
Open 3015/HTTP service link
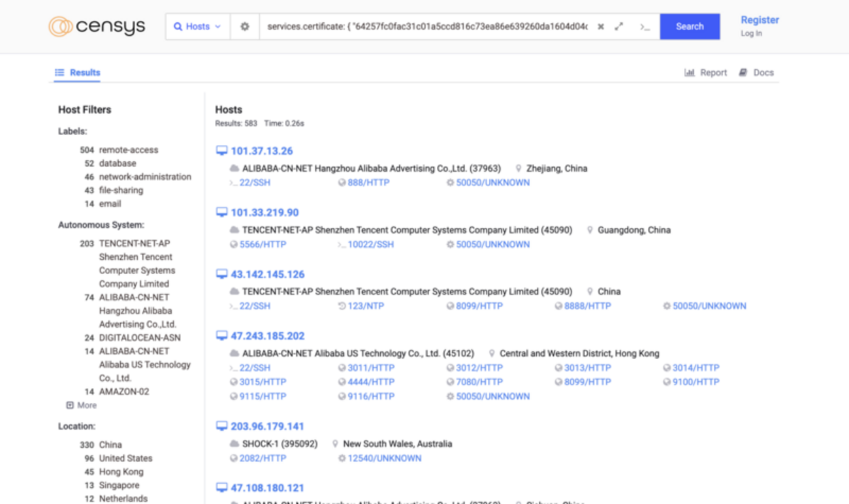pos(263,382)
